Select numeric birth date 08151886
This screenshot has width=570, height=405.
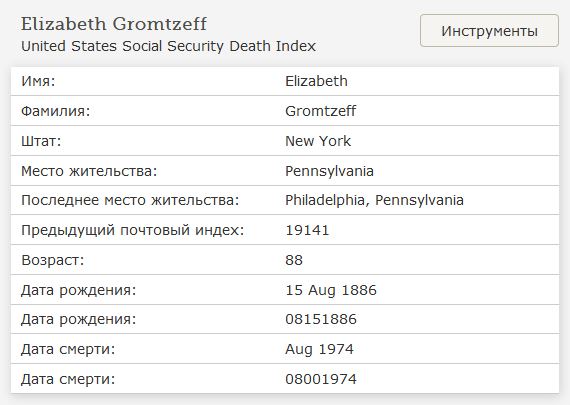coord(321,319)
